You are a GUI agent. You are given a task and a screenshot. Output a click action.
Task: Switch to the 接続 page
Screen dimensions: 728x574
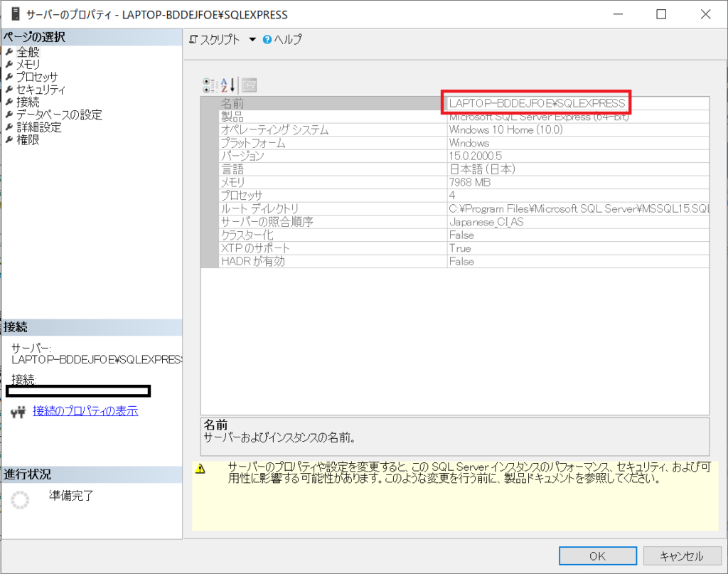pyautogui.click(x=28, y=101)
